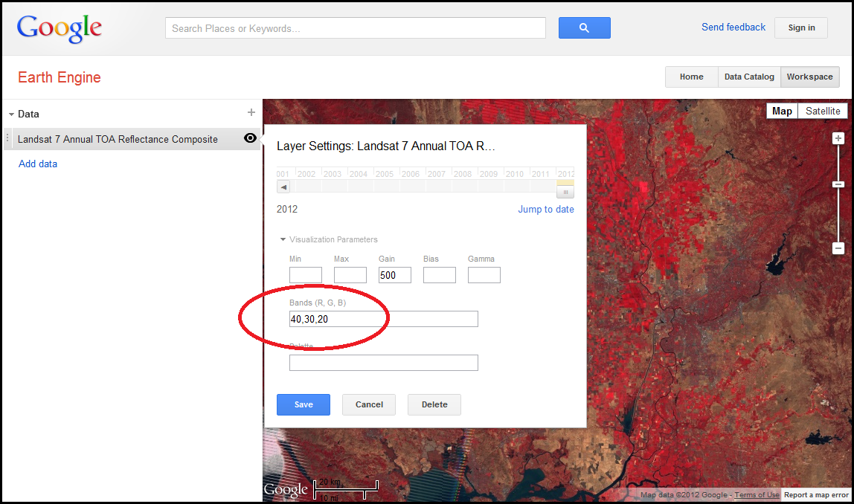The image size is (854, 504).
Task: Collapse the Data section triangle
Action: click(x=11, y=114)
